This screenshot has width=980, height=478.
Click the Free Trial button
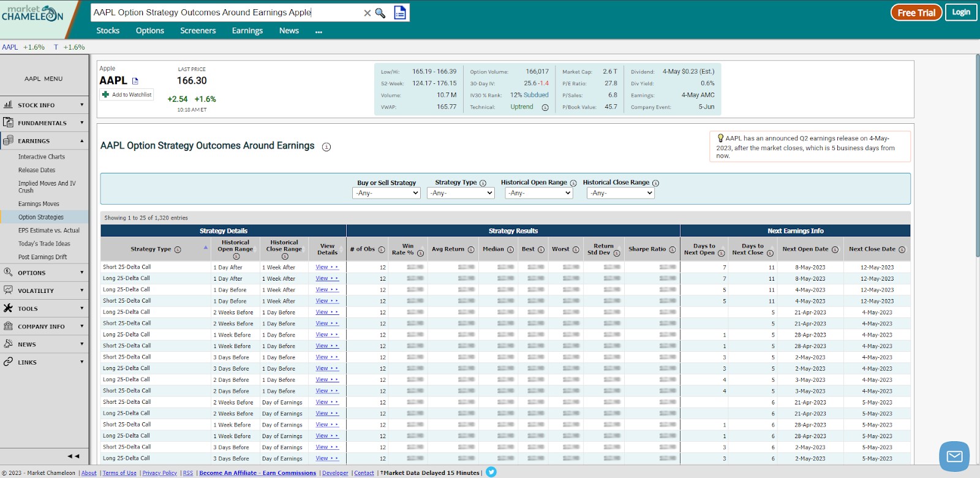point(916,12)
